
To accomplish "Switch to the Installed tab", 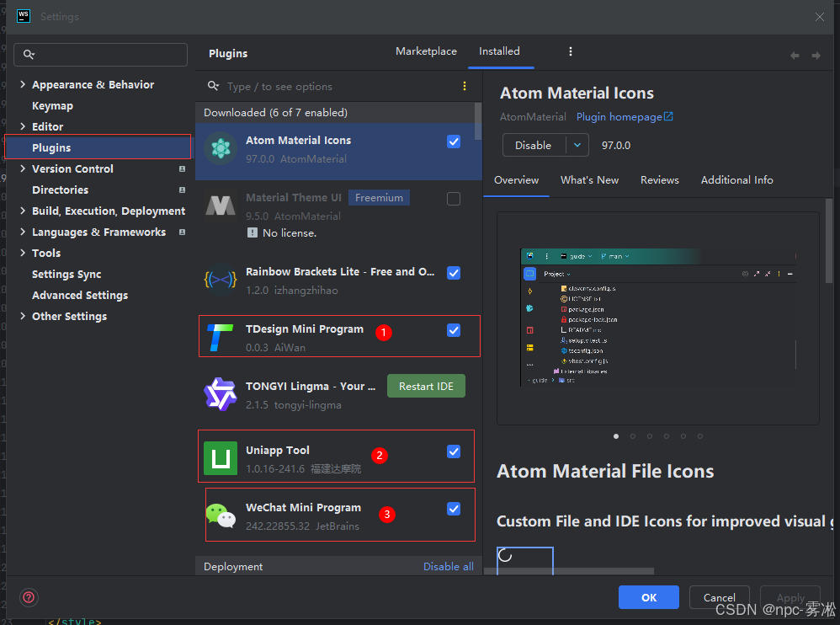I will pos(499,51).
